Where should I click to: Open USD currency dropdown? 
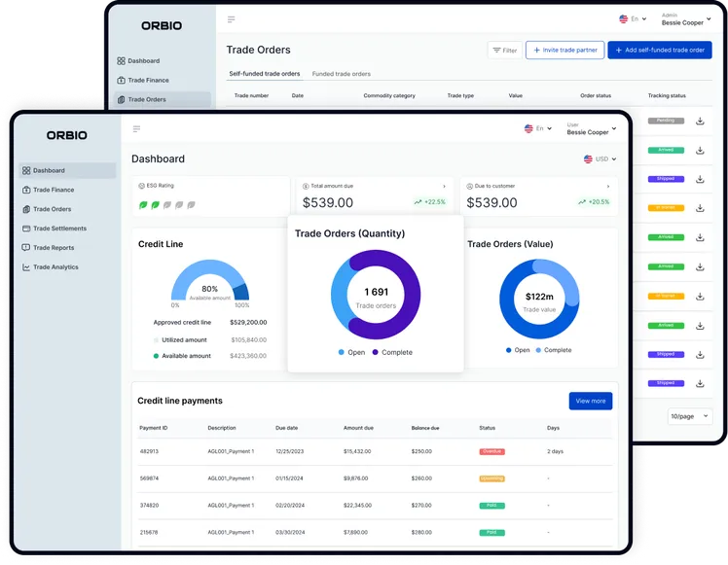(x=600, y=159)
